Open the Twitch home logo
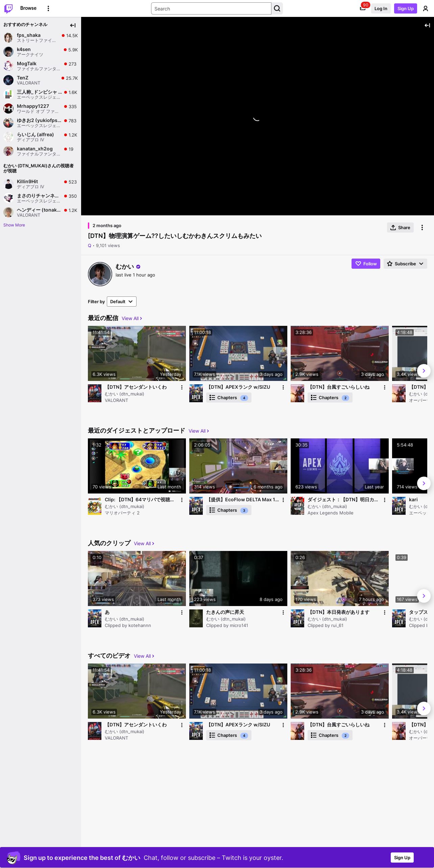Screen dimensions: 434x868 click(8, 8)
